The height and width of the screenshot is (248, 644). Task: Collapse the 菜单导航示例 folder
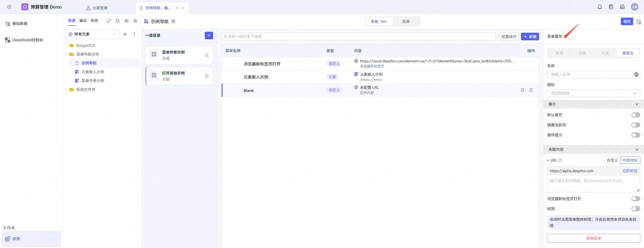(x=68, y=54)
